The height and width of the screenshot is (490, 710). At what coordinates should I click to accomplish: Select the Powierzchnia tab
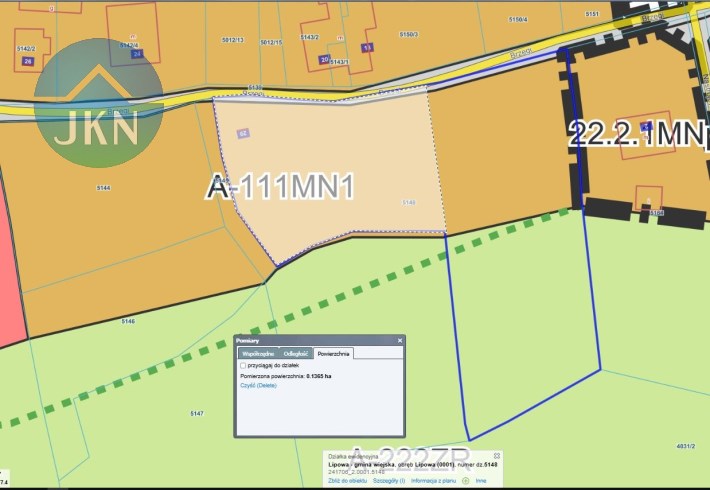(333, 354)
